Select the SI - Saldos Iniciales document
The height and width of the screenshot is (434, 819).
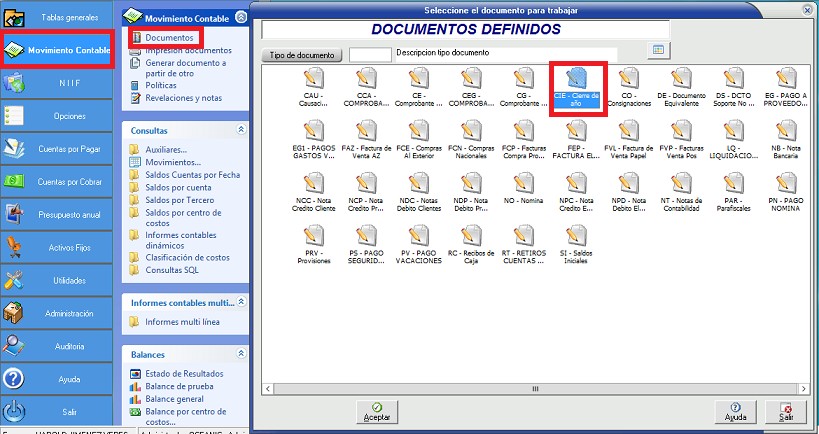pyautogui.click(x=576, y=240)
